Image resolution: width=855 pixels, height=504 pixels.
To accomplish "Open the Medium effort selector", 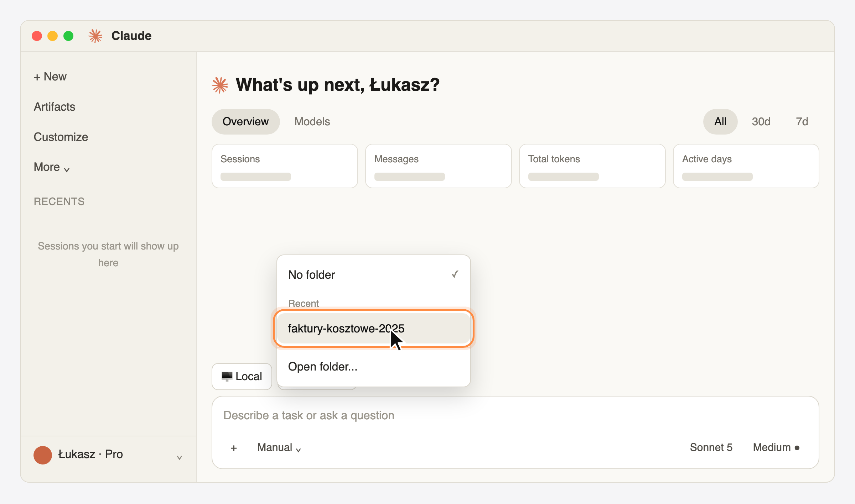I will click(x=776, y=448).
